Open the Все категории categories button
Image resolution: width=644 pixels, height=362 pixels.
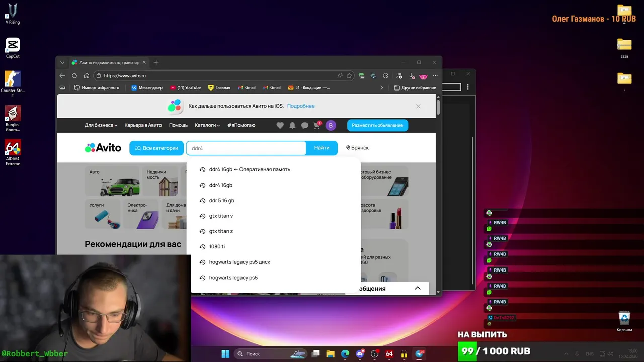pyautogui.click(x=156, y=148)
